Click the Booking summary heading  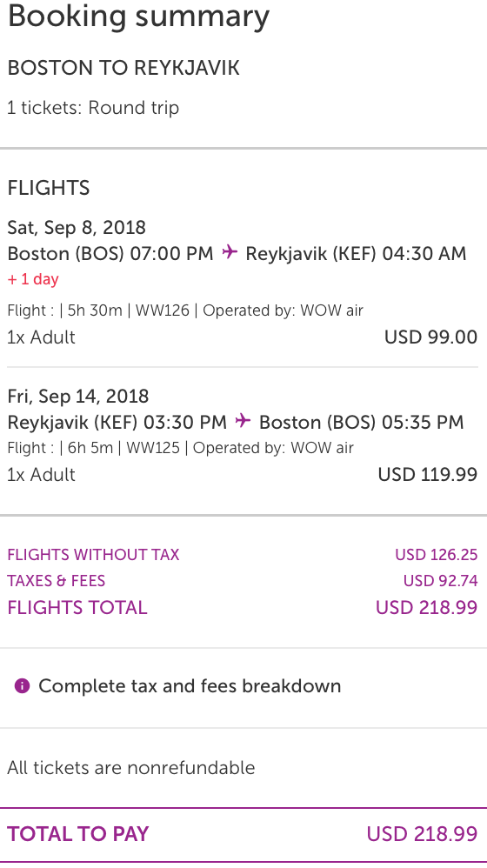coord(138,16)
